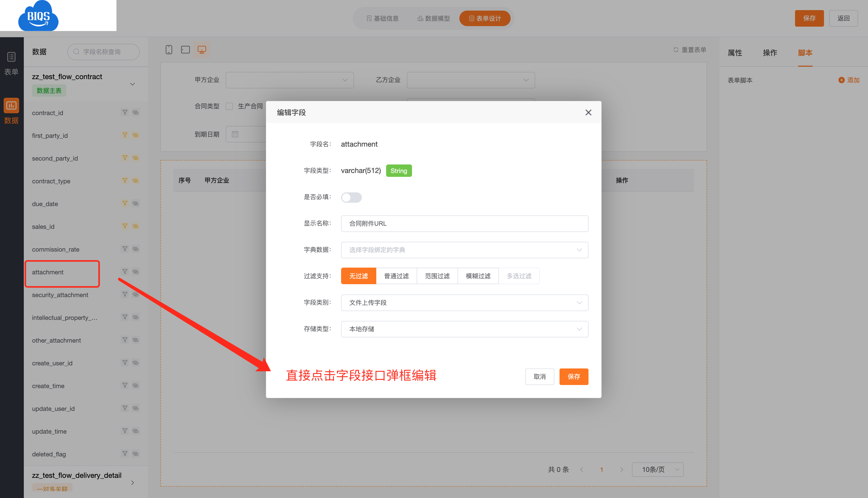Switch to 表单设计 step
Screen dimensions: 868x498
485,18
